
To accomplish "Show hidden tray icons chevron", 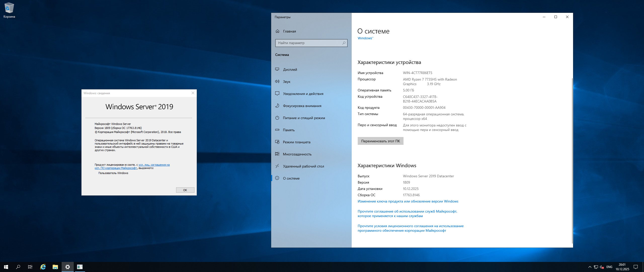I will [590, 267].
